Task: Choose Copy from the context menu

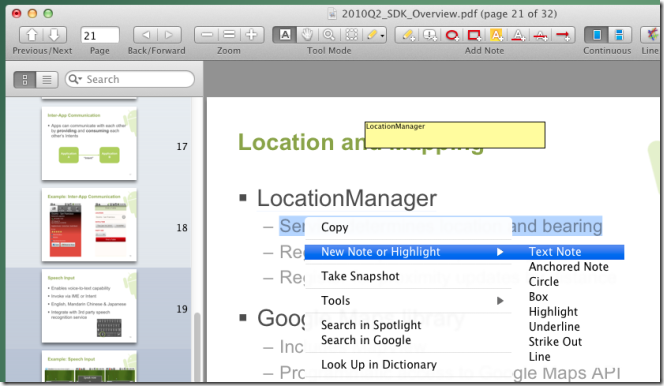Action: (x=408, y=227)
